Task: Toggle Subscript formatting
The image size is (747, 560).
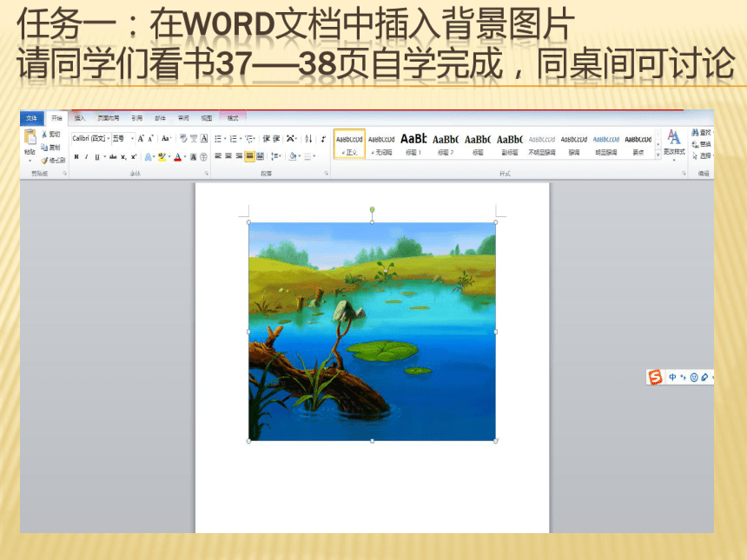Action: click(x=123, y=156)
